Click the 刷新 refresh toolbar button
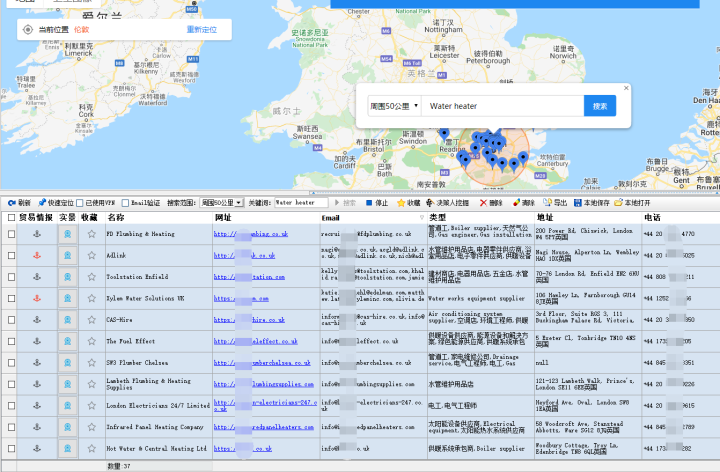Image resolution: width=720 pixels, height=472 pixels. coord(19,202)
